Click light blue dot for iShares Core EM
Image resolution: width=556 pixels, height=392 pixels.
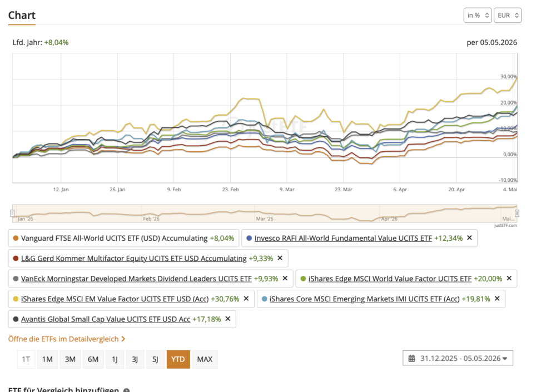click(264, 299)
